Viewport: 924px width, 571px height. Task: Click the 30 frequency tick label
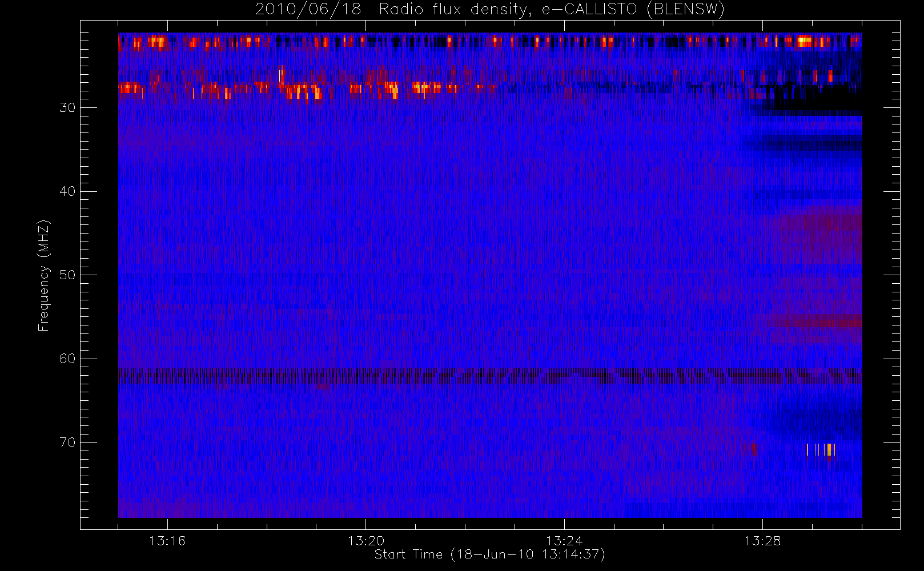tap(67, 107)
